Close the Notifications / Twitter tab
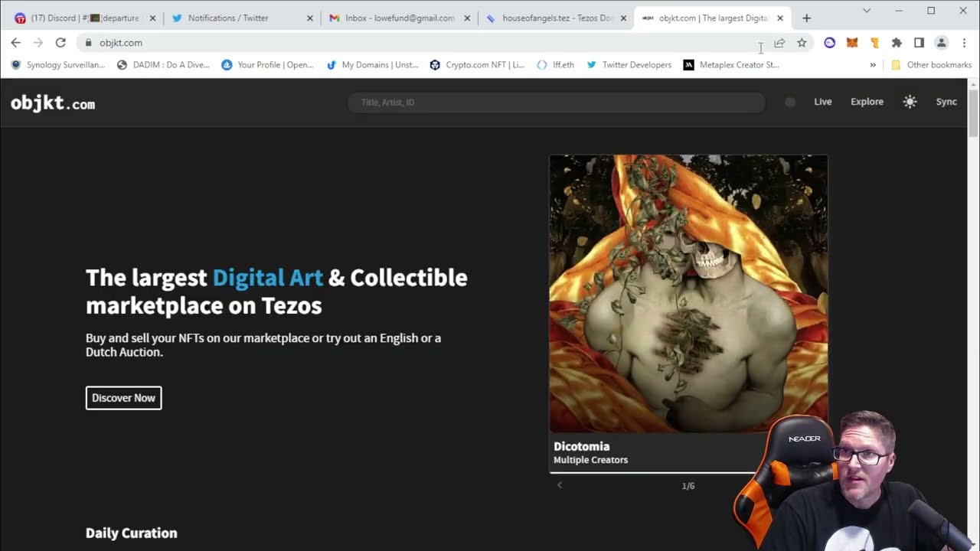 pyautogui.click(x=310, y=18)
